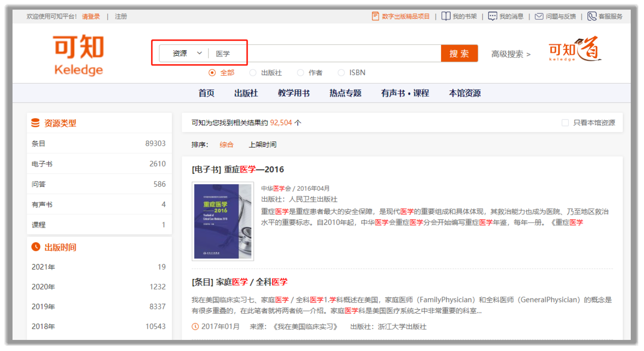Click the 注册 register link
This screenshot has width=644, height=351.
tap(121, 16)
